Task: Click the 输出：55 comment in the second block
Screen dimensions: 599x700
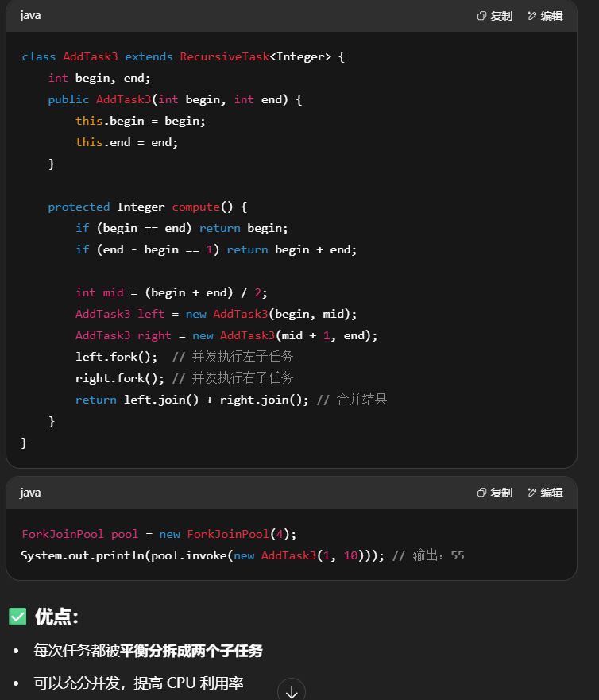Action: 438,555
